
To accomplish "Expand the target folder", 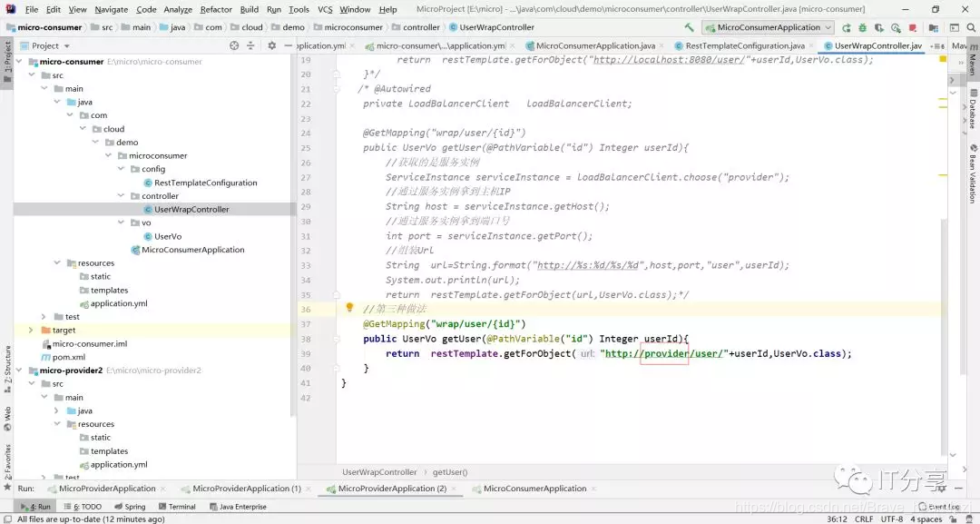I will pyautogui.click(x=31, y=330).
